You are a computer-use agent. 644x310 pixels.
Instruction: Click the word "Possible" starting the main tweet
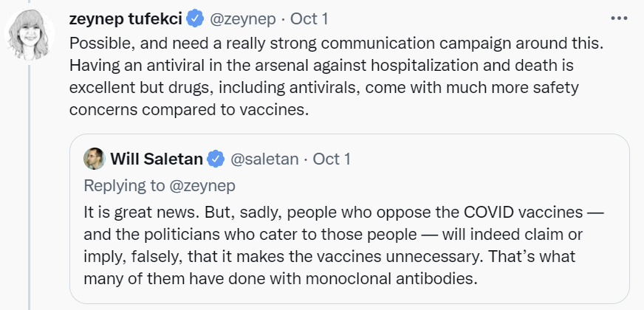click(x=97, y=44)
